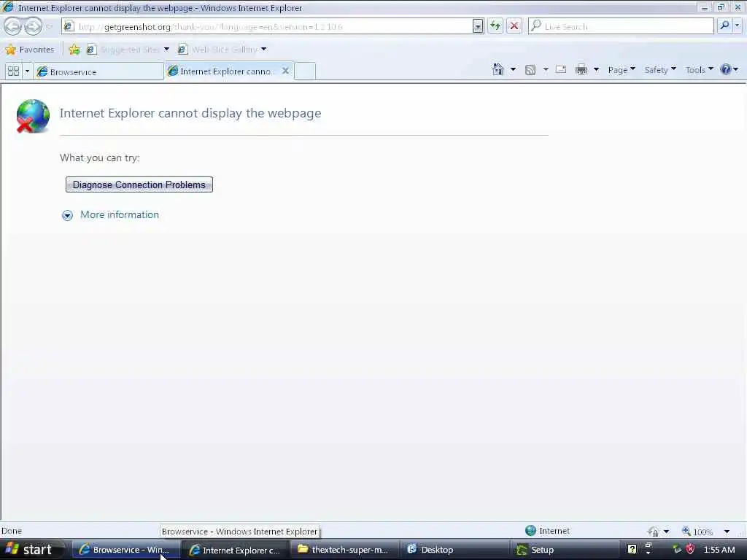
Task: Open the Tools menu
Action: pos(700,69)
